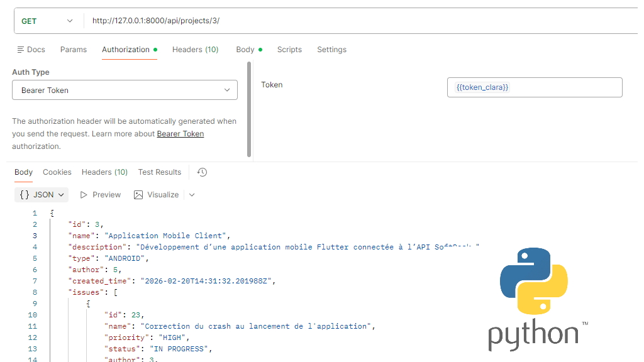The width and height of the screenshot is (644, 362).
Task: Go to the Settings tab
Action: pos(331,50)
